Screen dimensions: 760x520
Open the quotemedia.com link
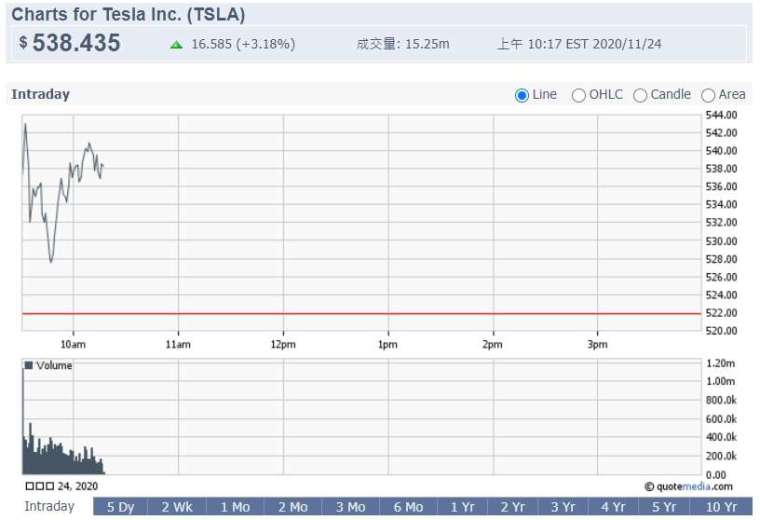coord(689,486)
